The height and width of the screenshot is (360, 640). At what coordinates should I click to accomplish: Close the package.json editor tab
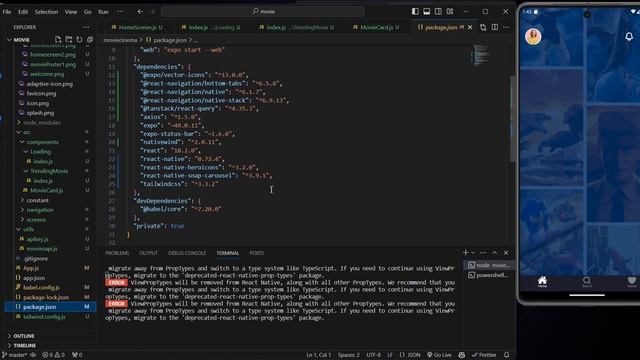coord(470,27)
